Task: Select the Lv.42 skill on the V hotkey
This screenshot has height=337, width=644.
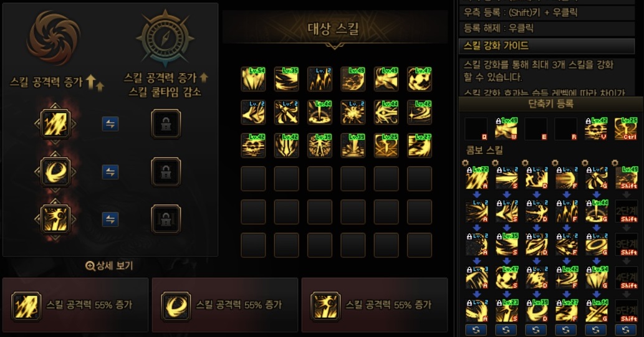Action: click(596, 128)
